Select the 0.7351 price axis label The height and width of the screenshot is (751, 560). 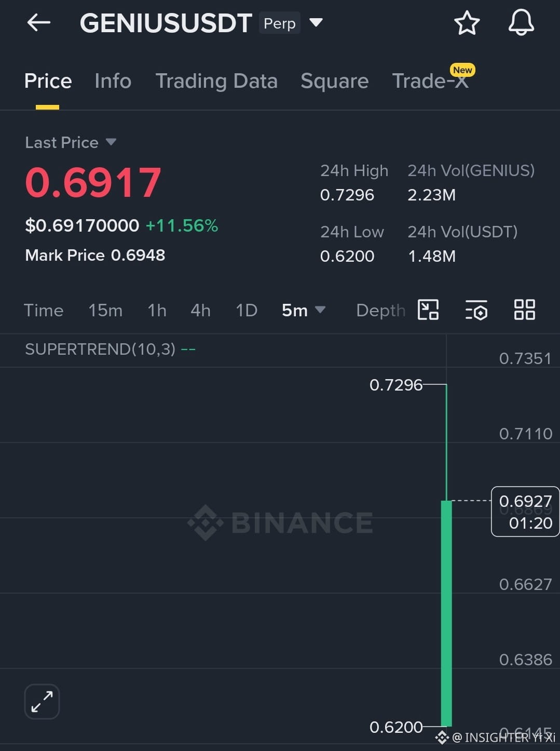point(525,358)
